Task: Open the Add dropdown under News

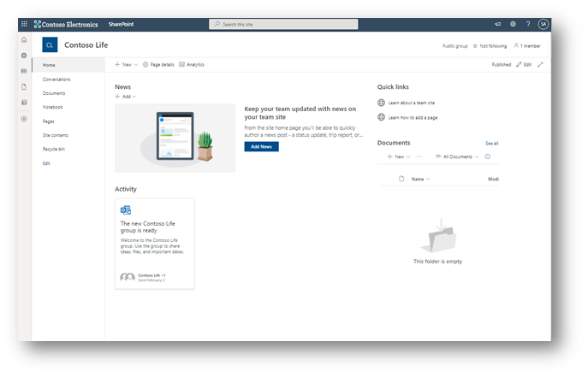Action: [126, 97]
